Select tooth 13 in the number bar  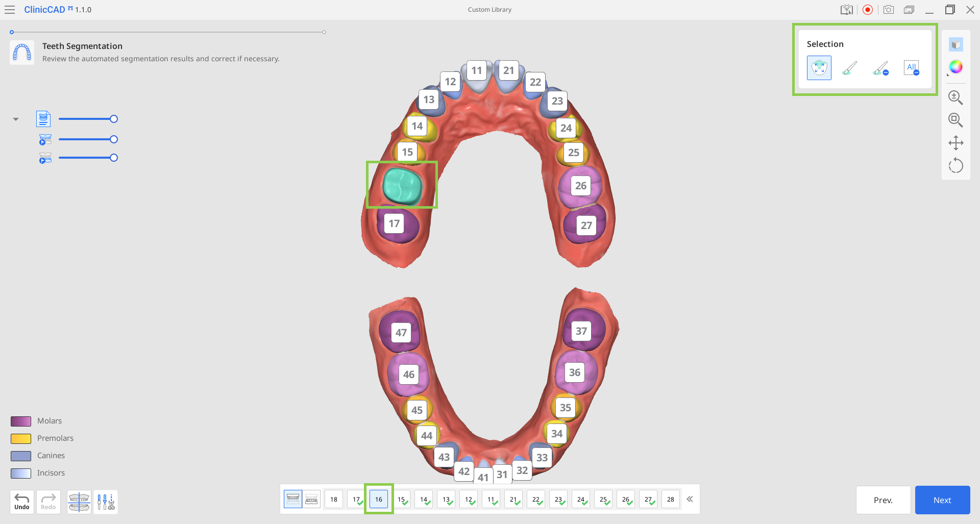point(446,499)
